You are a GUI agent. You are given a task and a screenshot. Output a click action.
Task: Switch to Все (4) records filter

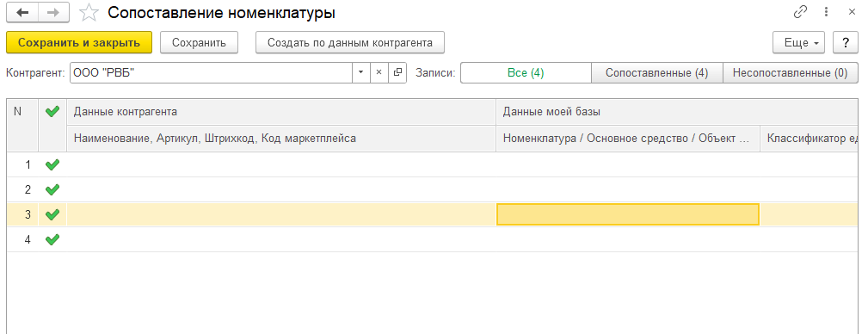[x=526, y=72]
